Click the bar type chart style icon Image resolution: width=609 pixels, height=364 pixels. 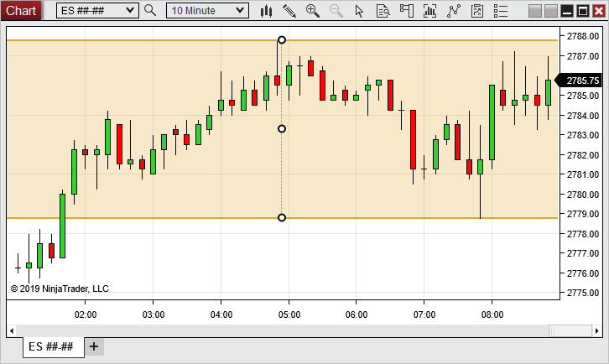pos(266,11)
